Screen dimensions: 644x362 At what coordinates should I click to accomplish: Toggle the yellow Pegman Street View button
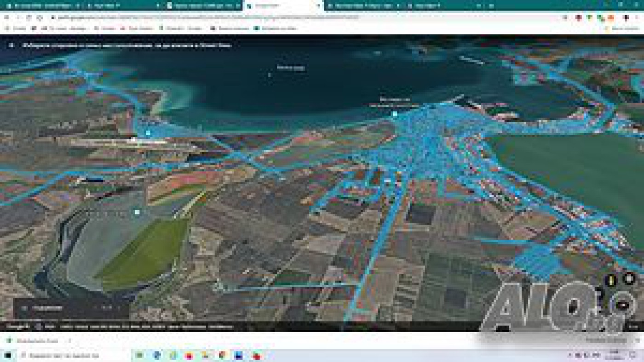[611, 280]
